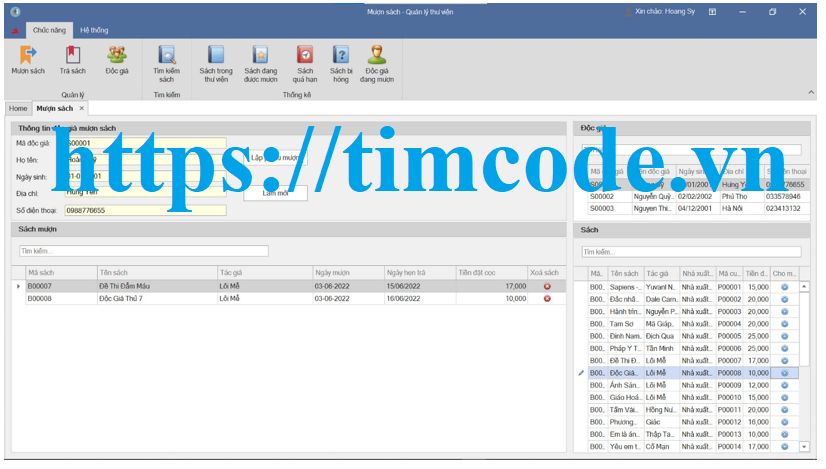The height and width of the screenshot is (469, 826).
Task: Open the Trả sách ribbon function
Action: (x=72, y=60)
